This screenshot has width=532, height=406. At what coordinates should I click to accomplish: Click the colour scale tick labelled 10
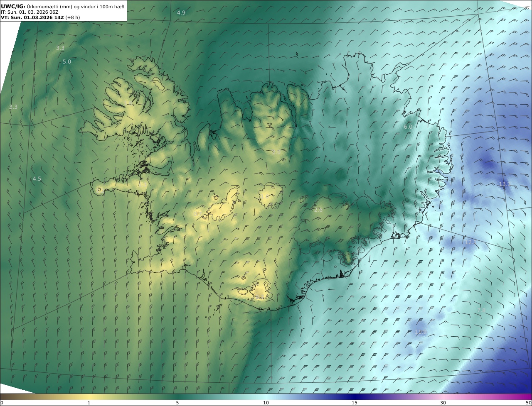[x=266, y=403]
